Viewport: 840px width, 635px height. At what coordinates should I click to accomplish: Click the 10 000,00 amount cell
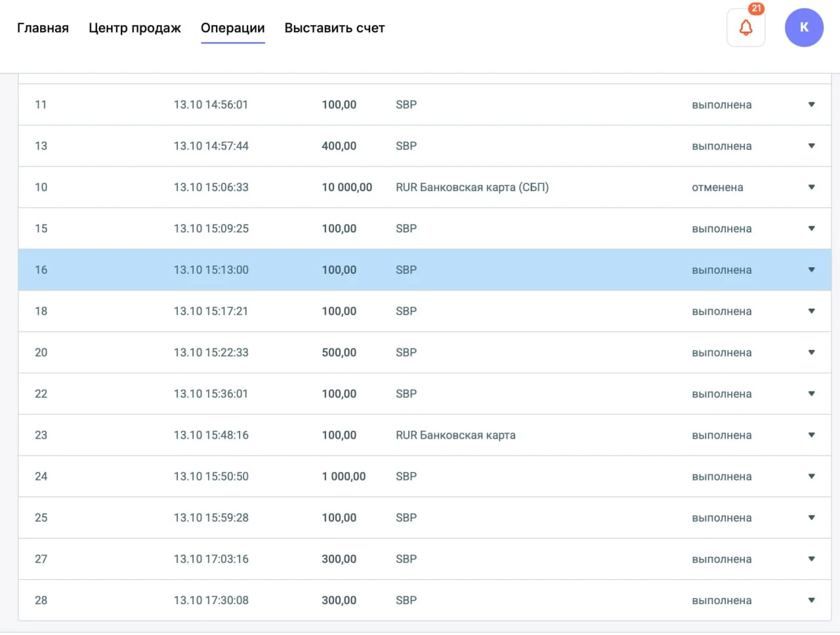point(346,187)
